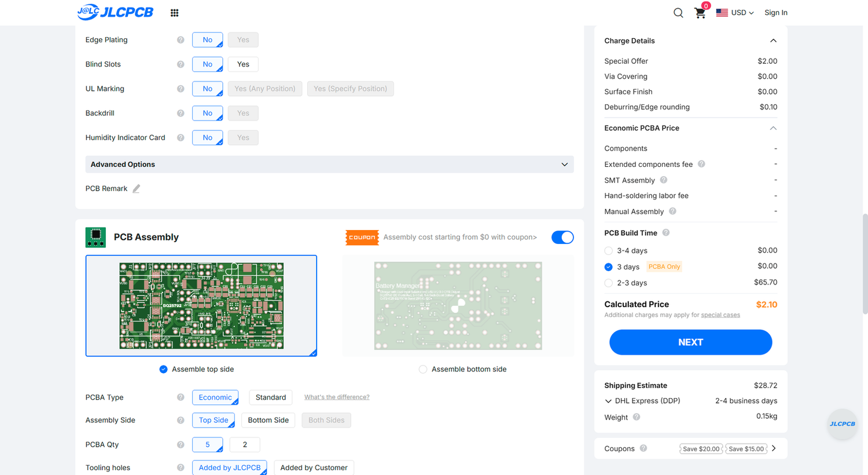The image size is (868, 475).
Task: Click the orange coupon badge
Action: coord(362,237)
